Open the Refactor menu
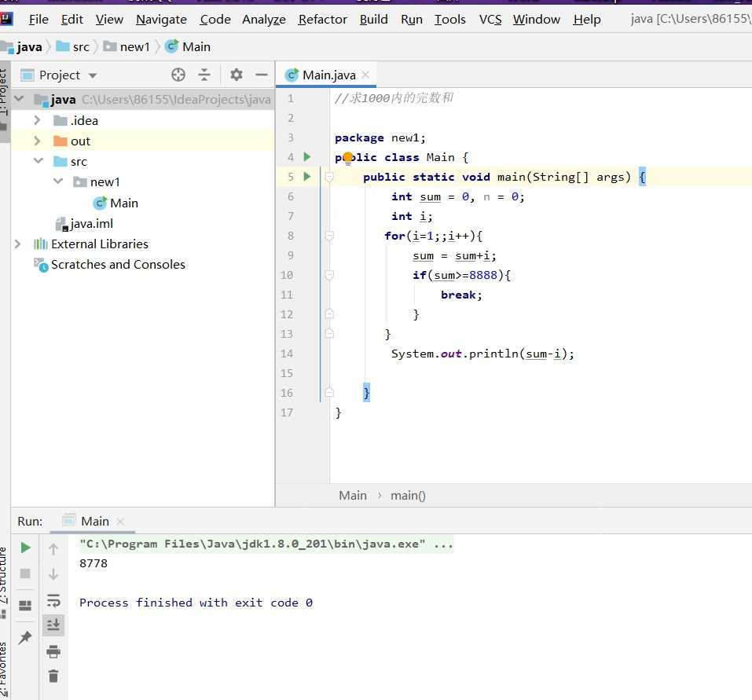 pos(322,19)
